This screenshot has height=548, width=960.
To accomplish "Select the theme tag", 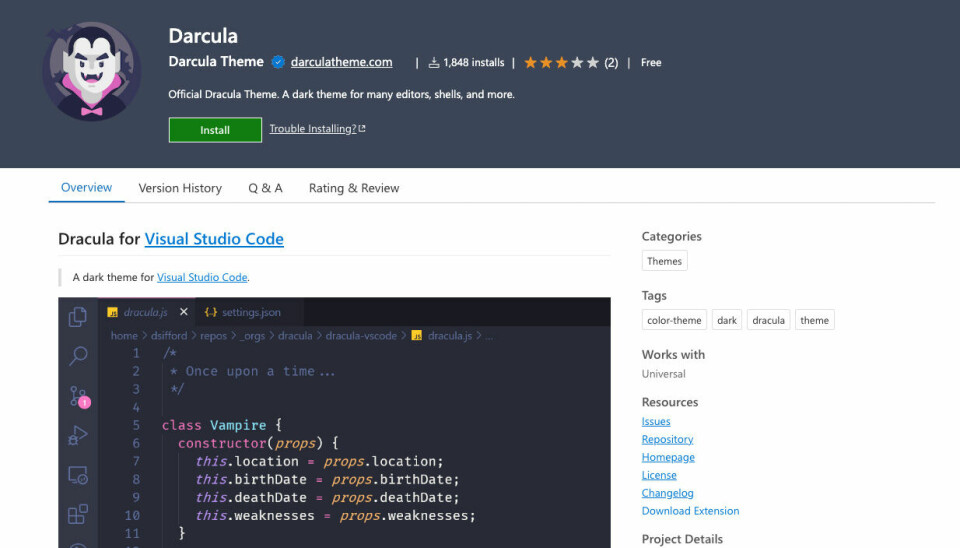I will coord(814,320).
